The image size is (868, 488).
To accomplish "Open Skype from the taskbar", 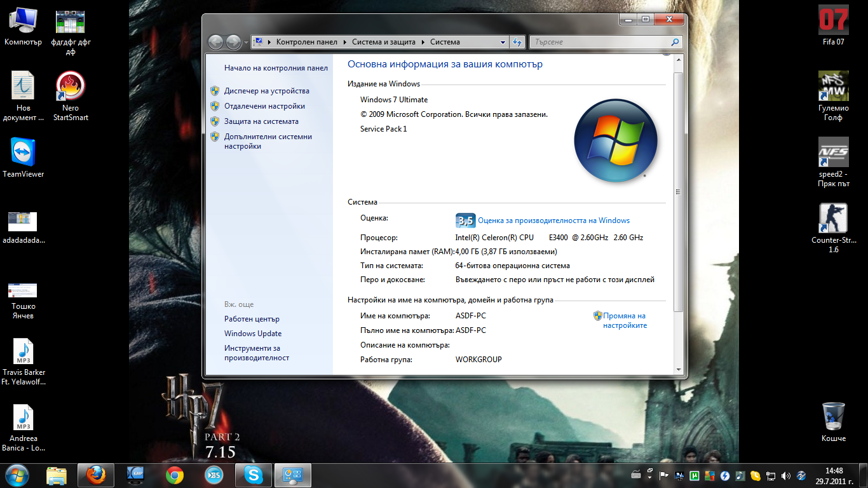I will [254, 475].
